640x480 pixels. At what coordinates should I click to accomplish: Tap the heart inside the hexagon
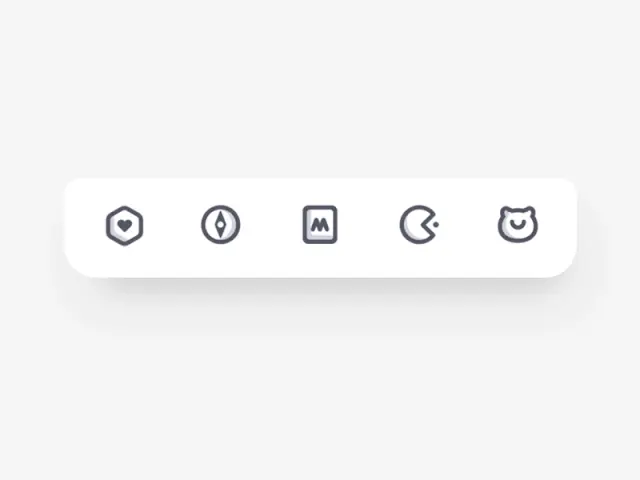pyautogui.click(x=124, y=225)
